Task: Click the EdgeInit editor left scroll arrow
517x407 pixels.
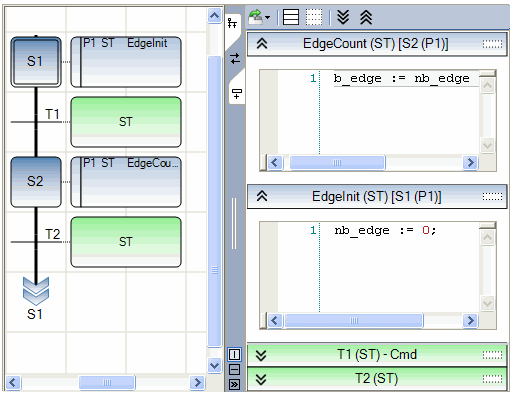Action: (275, 321)
